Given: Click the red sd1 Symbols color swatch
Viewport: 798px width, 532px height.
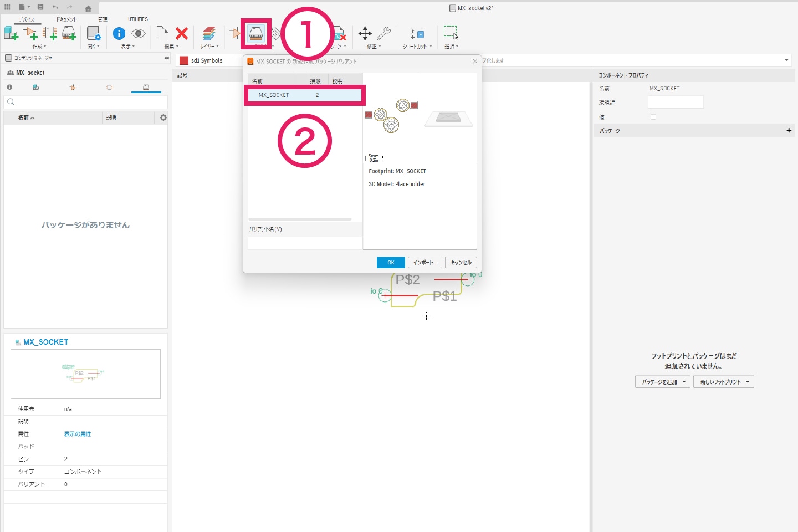Looking at the screenshot, I should (x=184, y=60).
